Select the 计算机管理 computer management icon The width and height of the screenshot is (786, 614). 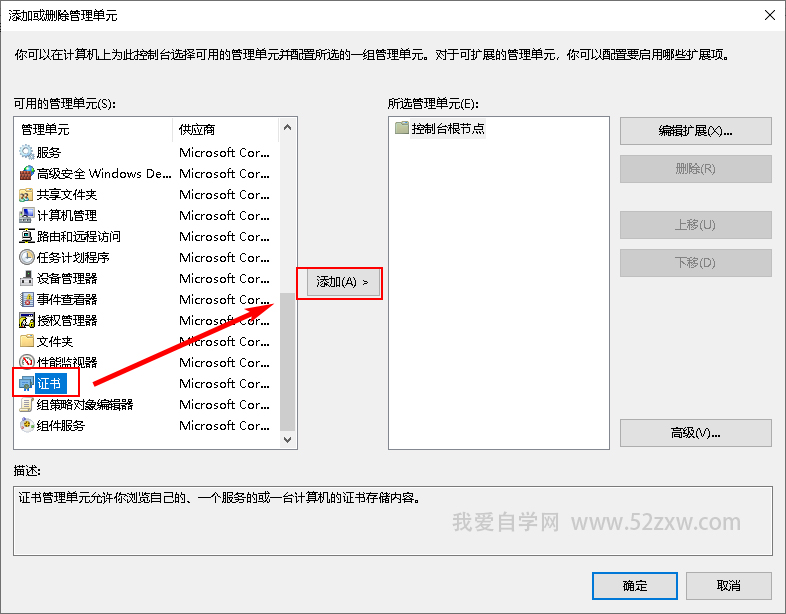click(x=27, y=215)
